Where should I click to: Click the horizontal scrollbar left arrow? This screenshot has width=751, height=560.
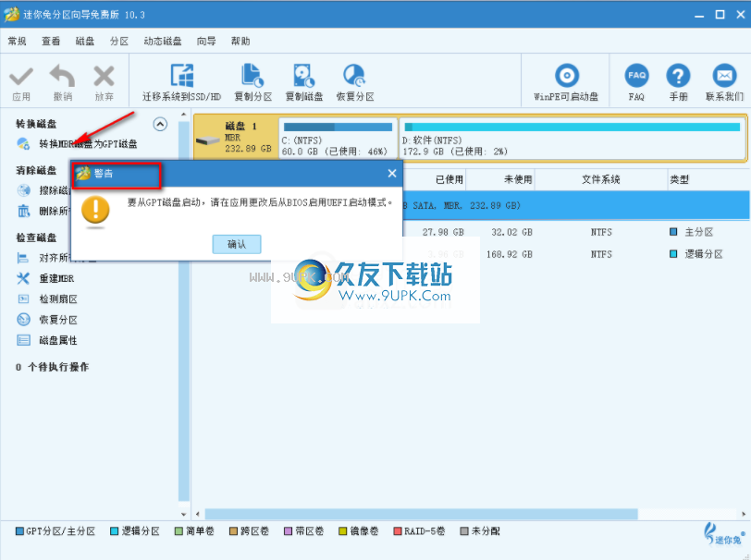[x=198, y=514]
